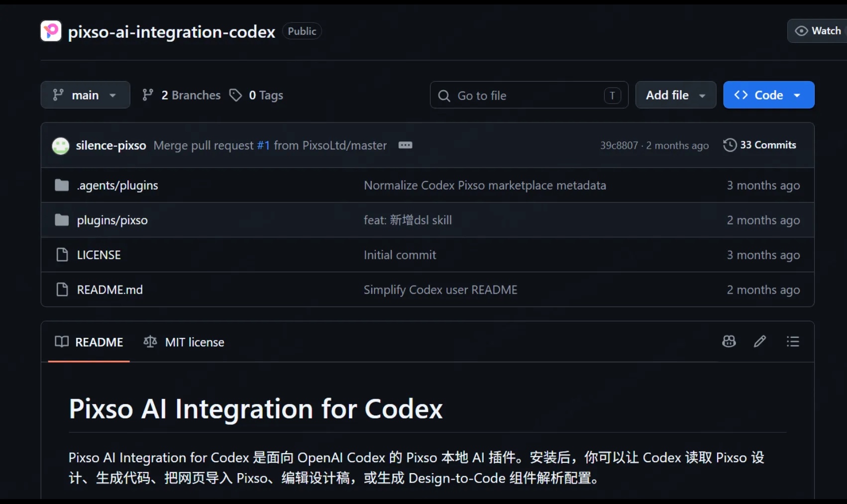Open the Add file dropdown
This screenshot has height=504, width=847.
pyautogui.click(x=676, y=95)
